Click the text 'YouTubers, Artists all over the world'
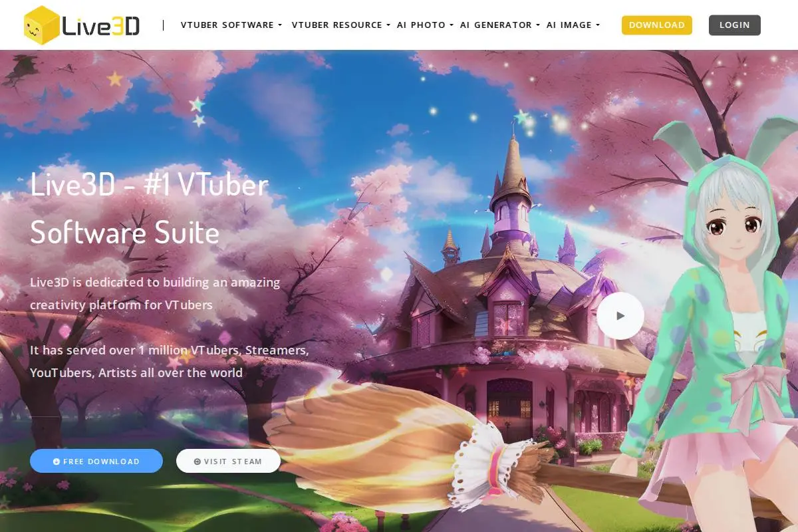This screenshot has width=798, height=532. pos(136,372)
